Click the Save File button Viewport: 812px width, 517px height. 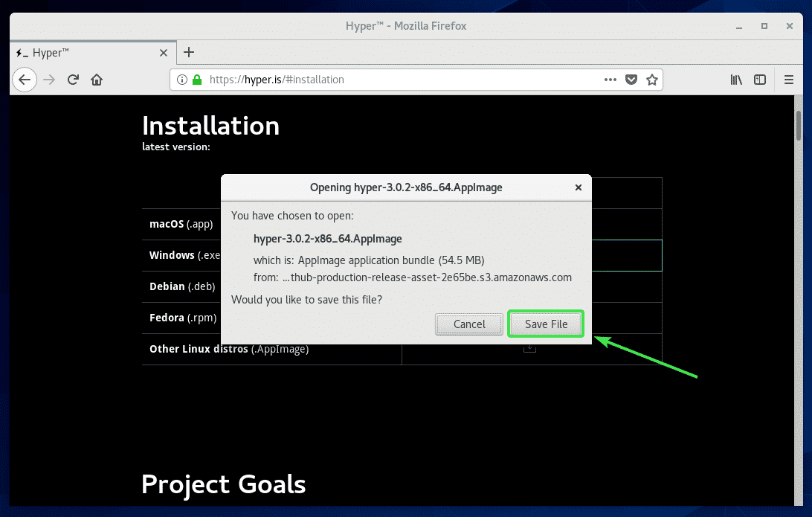point(546,324)
